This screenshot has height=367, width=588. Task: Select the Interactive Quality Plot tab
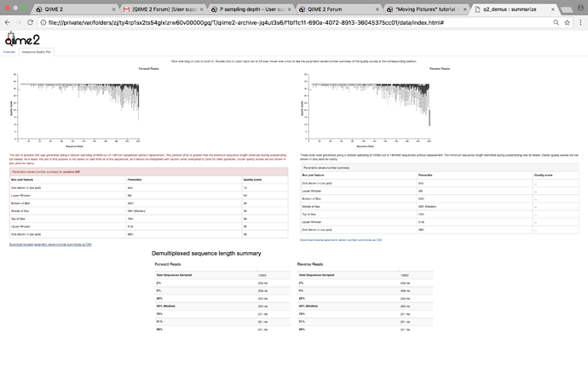[37, 52]
